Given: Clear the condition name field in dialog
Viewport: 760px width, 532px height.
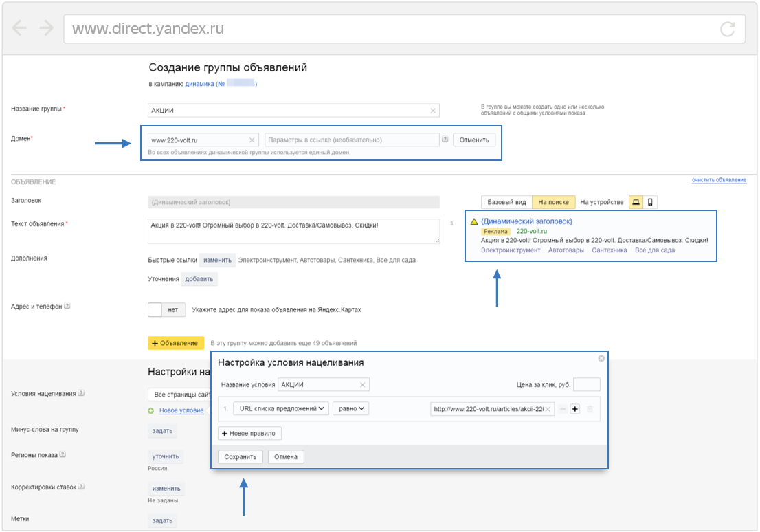Looking at the screenshot, I should point(363,385).
